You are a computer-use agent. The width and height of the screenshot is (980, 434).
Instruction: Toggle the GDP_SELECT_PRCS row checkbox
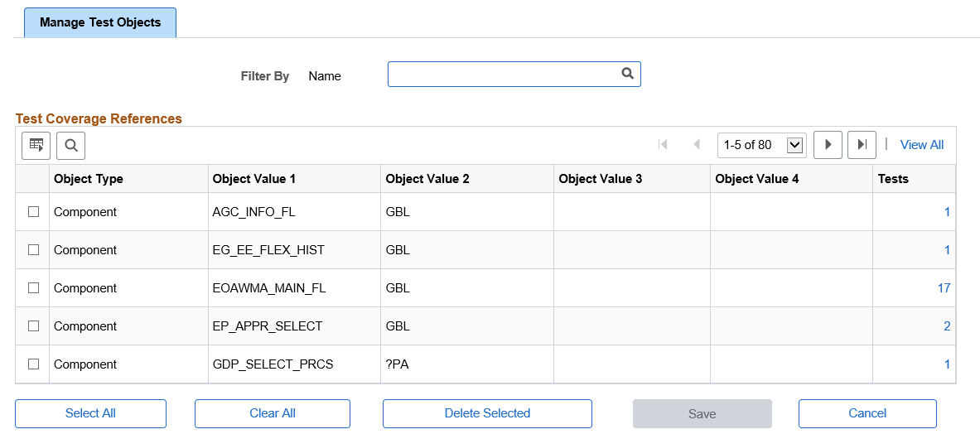[x=34, y=364]
